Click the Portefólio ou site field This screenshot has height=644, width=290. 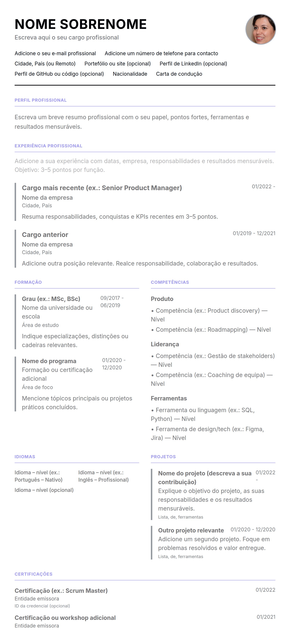point(117,64)
